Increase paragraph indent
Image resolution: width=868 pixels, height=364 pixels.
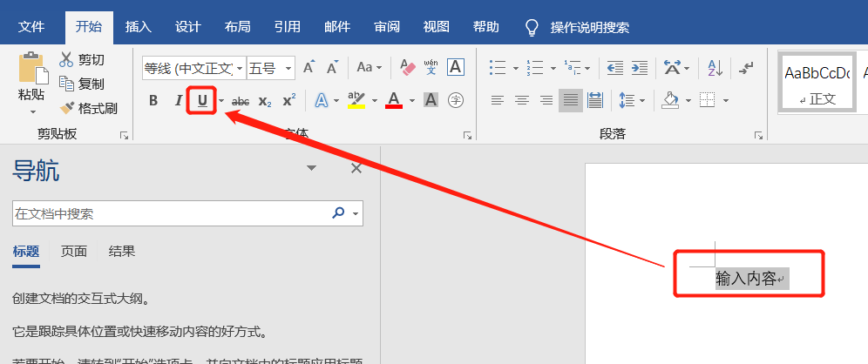640,68
